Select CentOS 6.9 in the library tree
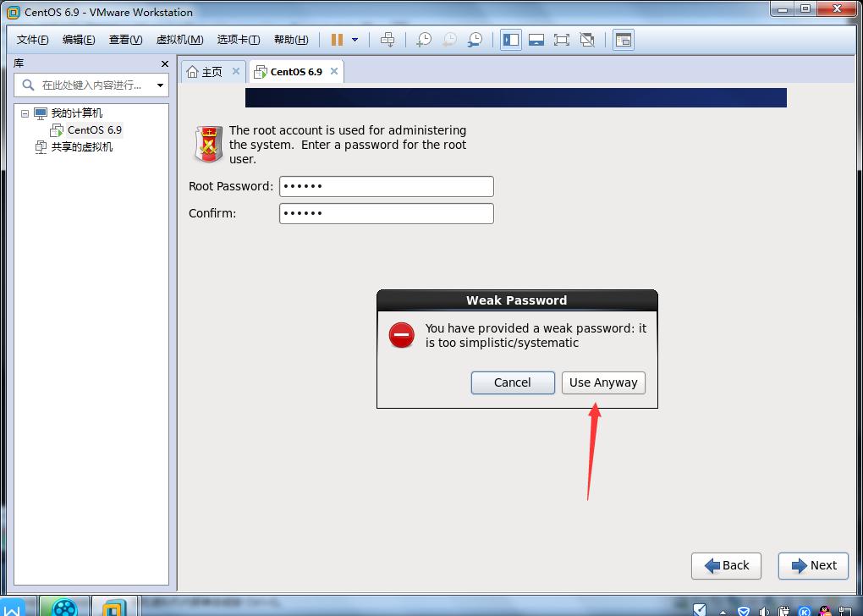The height and width of the screenshot is (616, 863). coord(95,130)
